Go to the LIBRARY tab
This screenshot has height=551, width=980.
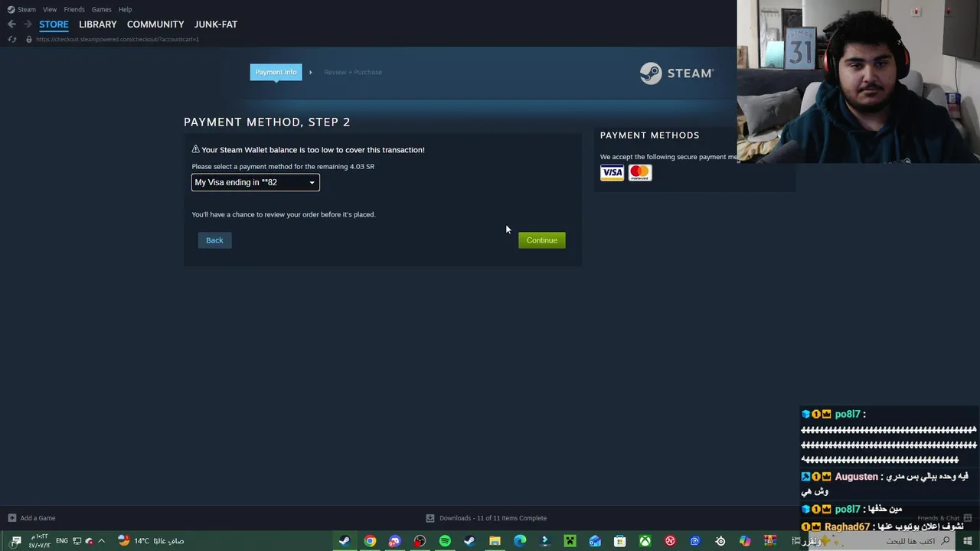tap(98, 24)
